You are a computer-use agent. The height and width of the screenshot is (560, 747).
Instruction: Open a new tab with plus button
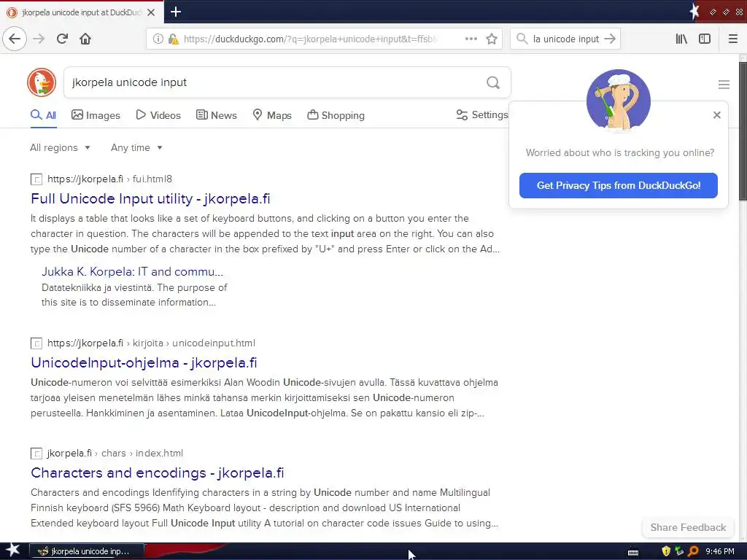click(176, 12)
